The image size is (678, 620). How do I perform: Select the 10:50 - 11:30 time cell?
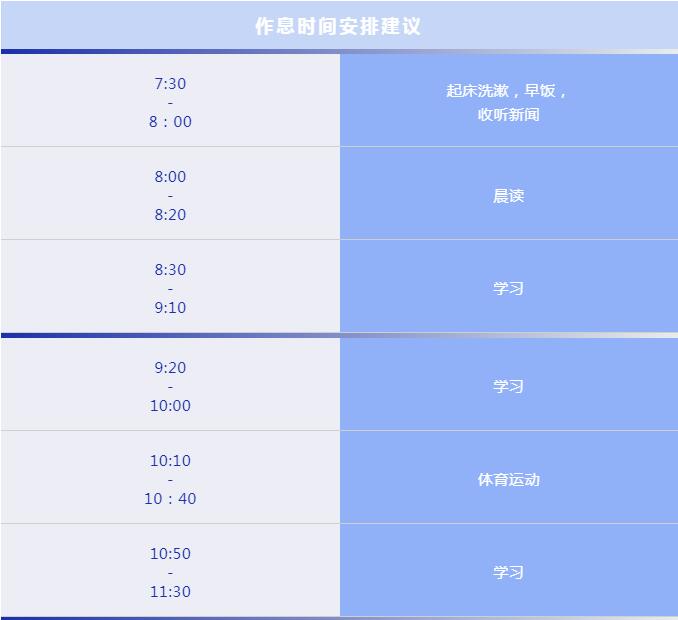tap(170, 570)
